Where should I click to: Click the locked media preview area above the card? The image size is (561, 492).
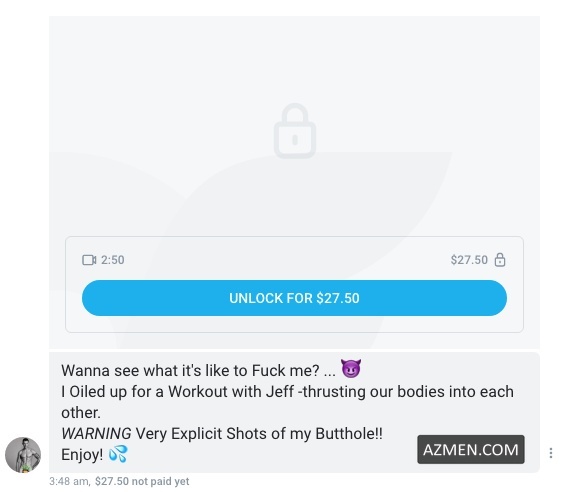[294, 125]
